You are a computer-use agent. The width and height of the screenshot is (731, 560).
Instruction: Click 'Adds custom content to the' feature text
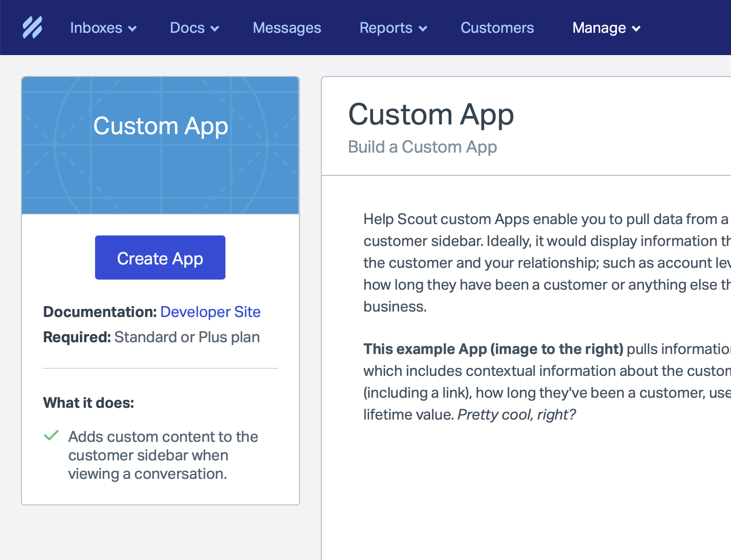click(x=163, y=437)
